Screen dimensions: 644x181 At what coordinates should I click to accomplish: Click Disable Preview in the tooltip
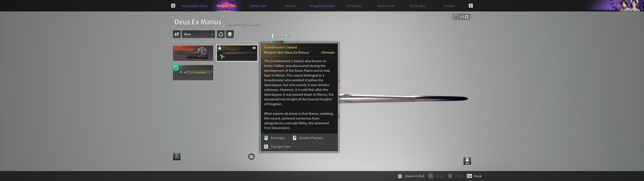click(311, 138)
